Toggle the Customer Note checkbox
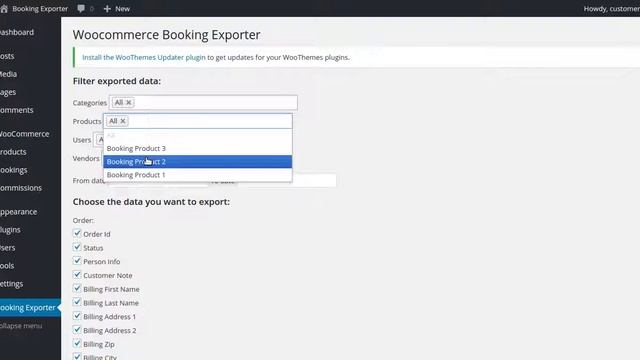The width and height of the screenshot is (640, 360). [x=77, y=274]
